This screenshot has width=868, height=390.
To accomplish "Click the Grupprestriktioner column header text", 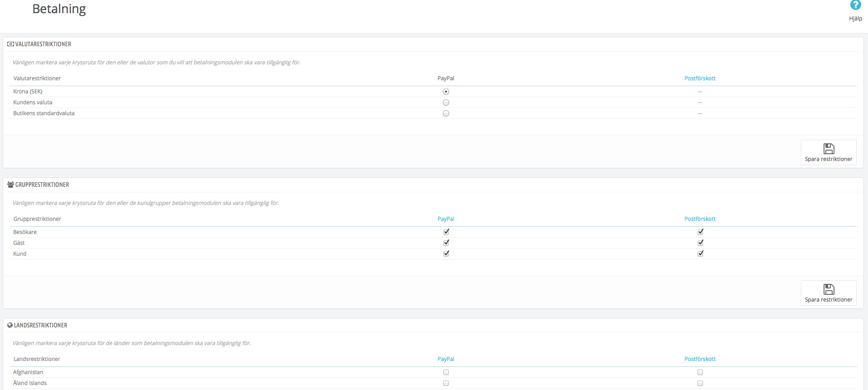I will 37,219.
